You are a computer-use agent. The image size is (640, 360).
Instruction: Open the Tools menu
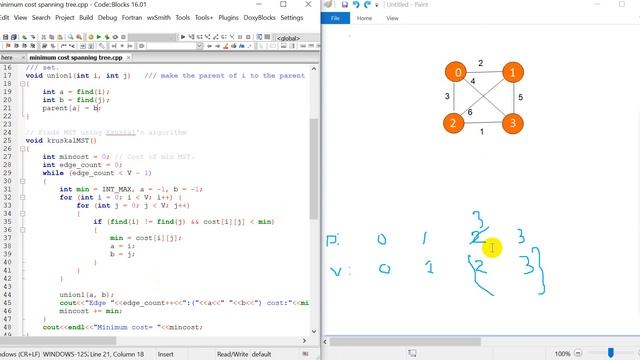tap(183, 18)
